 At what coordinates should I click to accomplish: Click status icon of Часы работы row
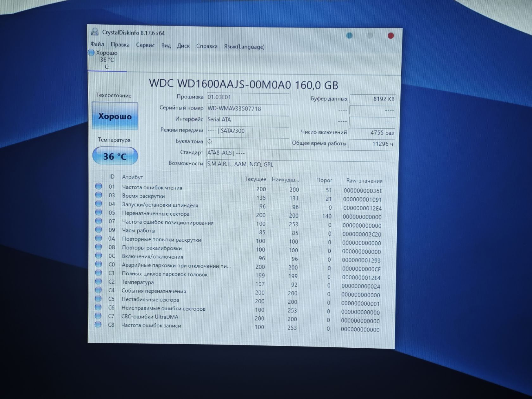[99, 229]
